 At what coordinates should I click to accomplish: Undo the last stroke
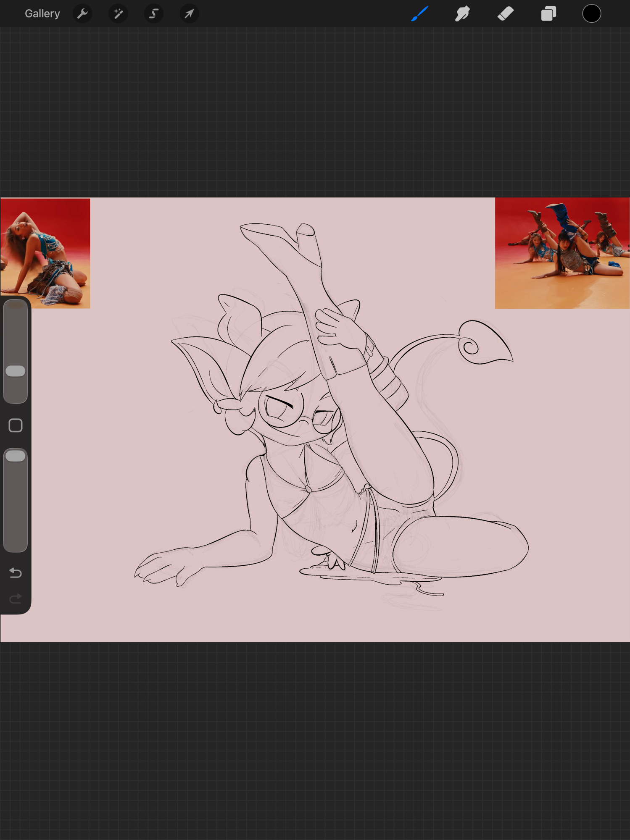coord(16,573)
